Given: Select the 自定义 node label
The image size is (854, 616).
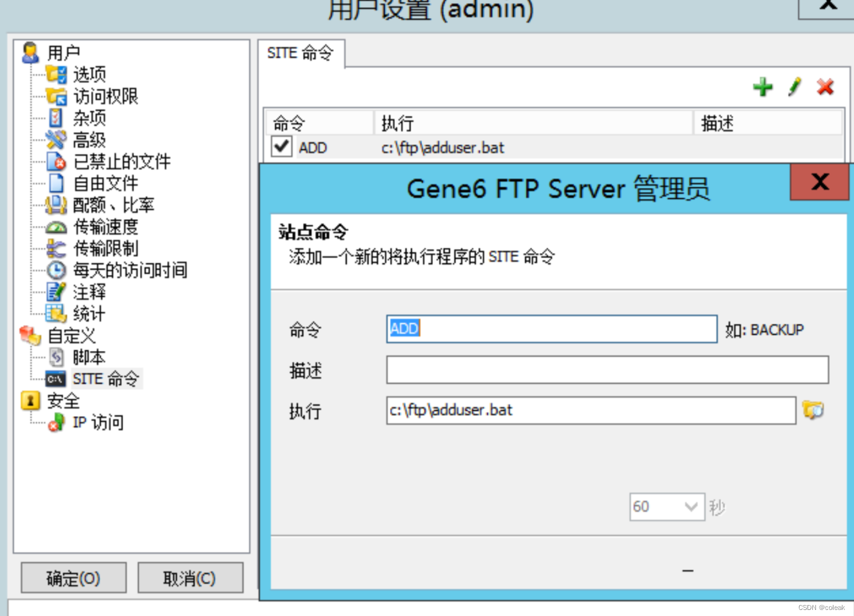Looking at the screenshot, I should 71,335.
